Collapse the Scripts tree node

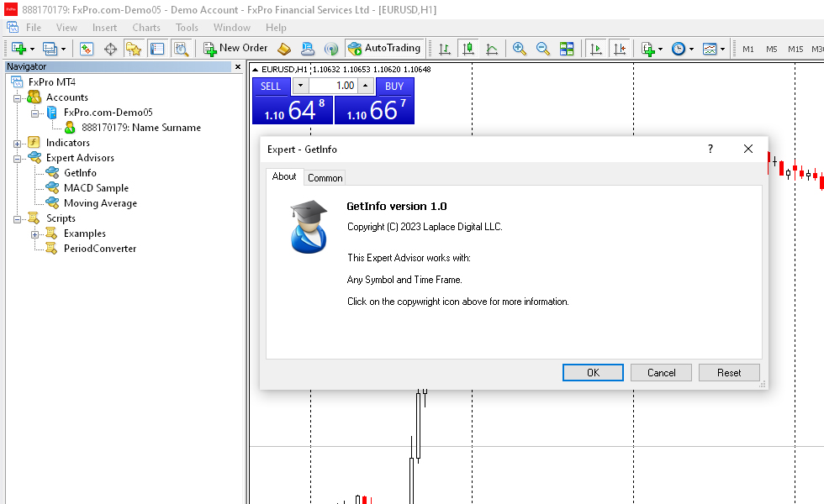pyautogui.click(x=17, y=219)
